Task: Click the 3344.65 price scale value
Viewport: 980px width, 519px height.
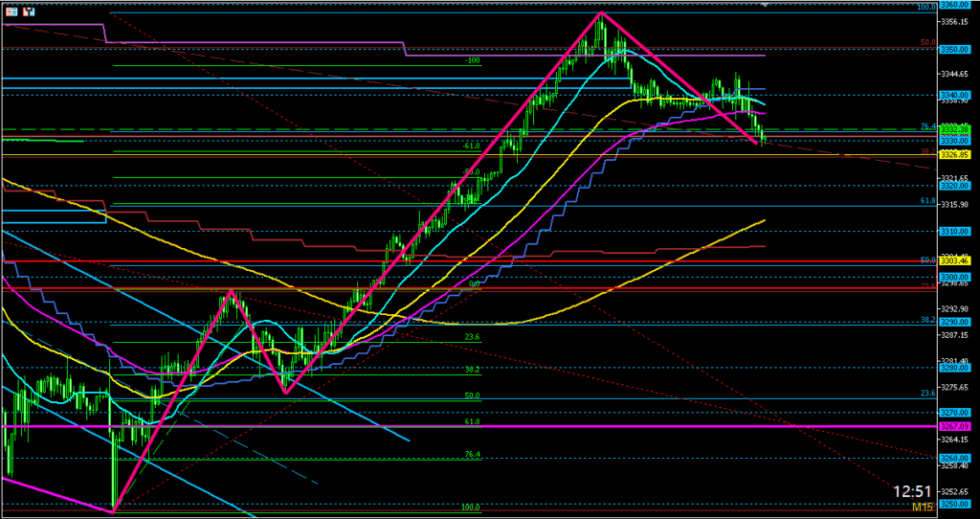Action: pos(954,74)
